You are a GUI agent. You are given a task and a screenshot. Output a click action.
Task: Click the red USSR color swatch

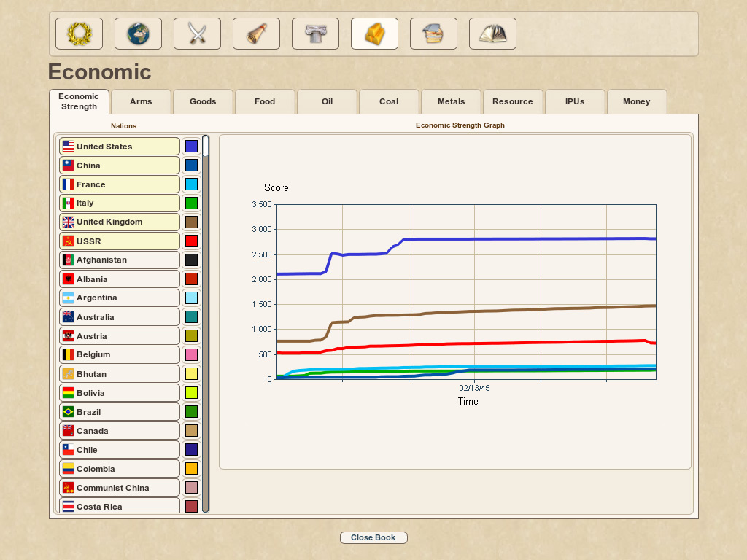191,241
